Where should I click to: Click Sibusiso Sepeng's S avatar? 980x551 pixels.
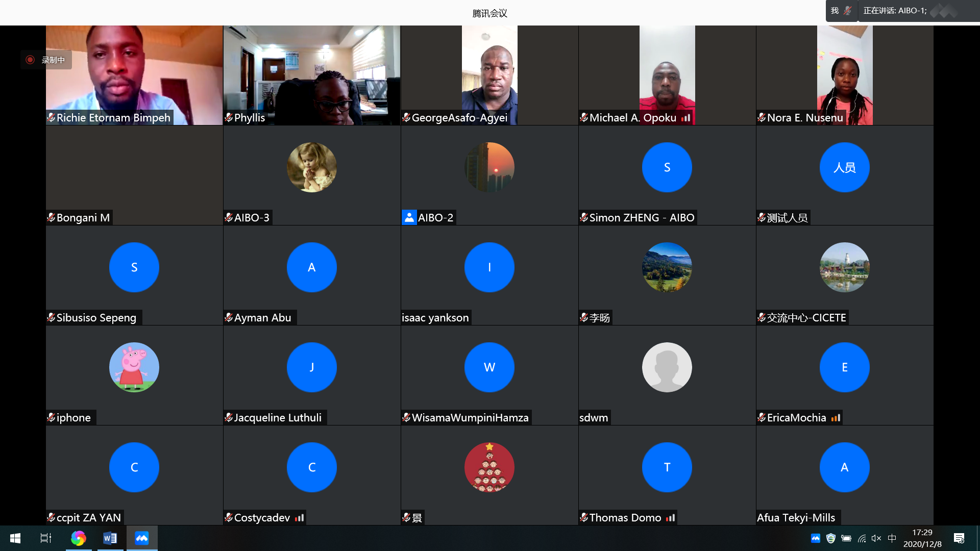134,267
